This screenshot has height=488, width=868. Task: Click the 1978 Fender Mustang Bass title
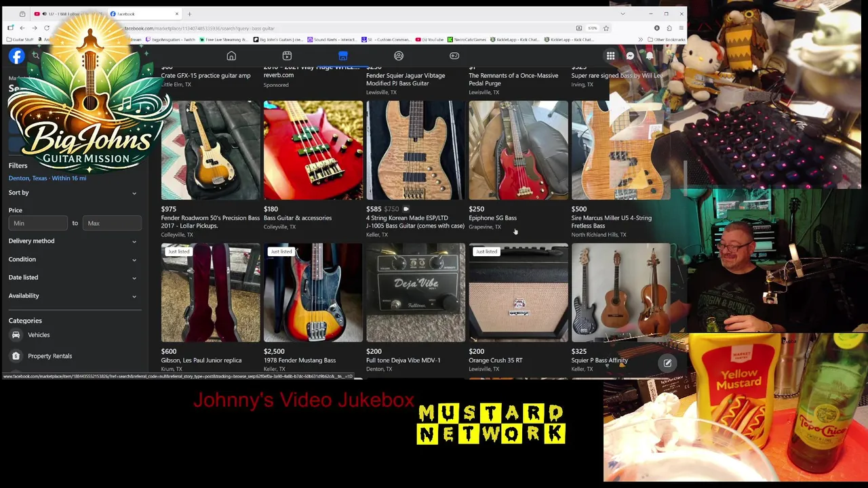[x=300, y=361]
